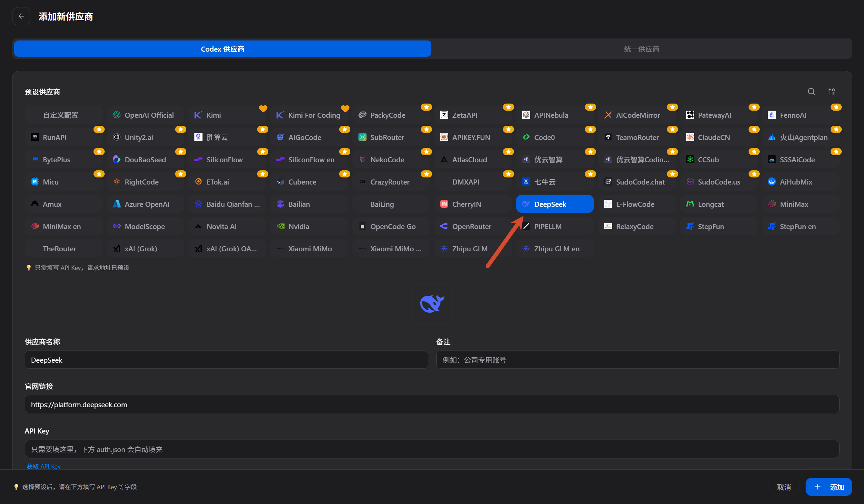The width and height of the screenshot is (864, 504).
Task: Choose the ZetaAPI provider
Action: coord(473,115)
